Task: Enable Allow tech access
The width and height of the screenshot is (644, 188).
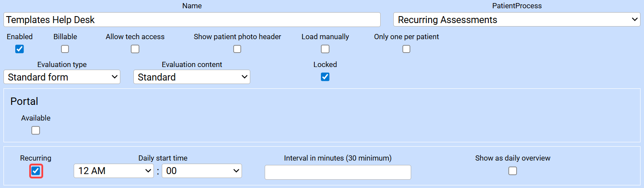Action: (135, 49)
